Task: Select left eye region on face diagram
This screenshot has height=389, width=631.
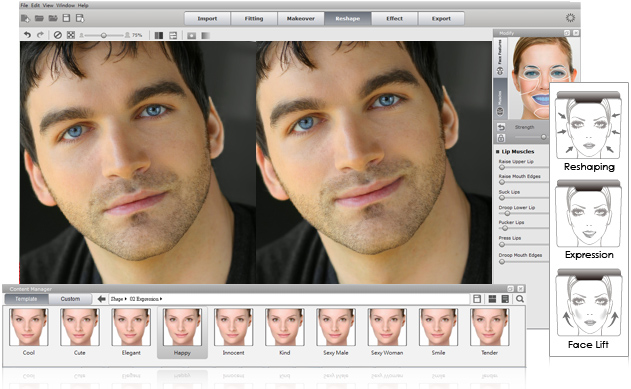Action: point(532,73)
